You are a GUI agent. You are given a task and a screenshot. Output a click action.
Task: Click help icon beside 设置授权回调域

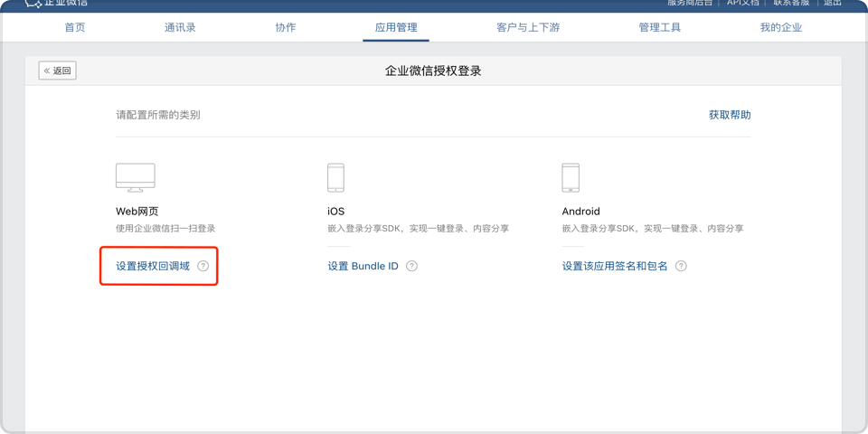[x=203, y=266]
